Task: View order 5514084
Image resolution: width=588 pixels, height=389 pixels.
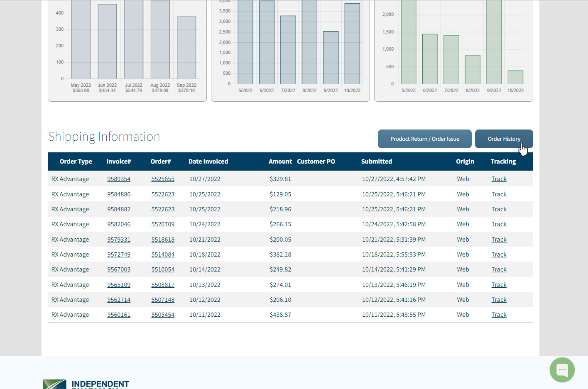Action: [163, 254]
